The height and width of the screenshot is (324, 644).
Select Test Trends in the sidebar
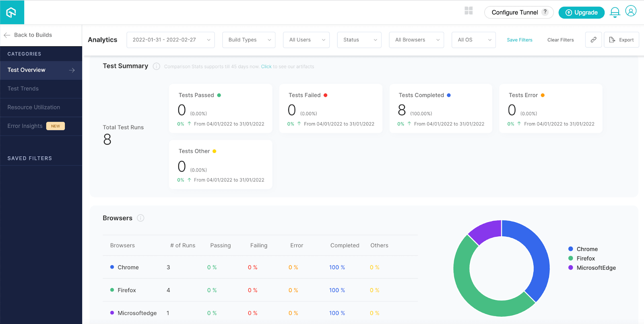(23, 89)
